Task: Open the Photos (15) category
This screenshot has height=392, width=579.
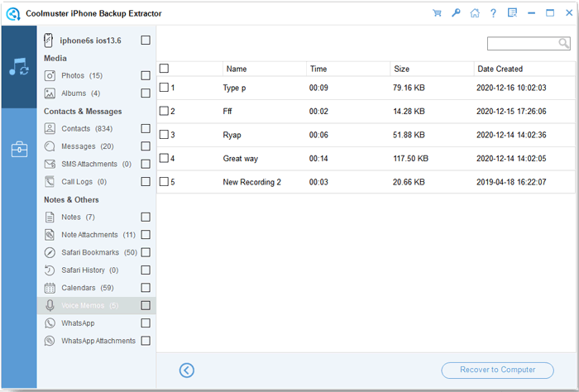Action: pyautogui.click(x=82, y=75)
